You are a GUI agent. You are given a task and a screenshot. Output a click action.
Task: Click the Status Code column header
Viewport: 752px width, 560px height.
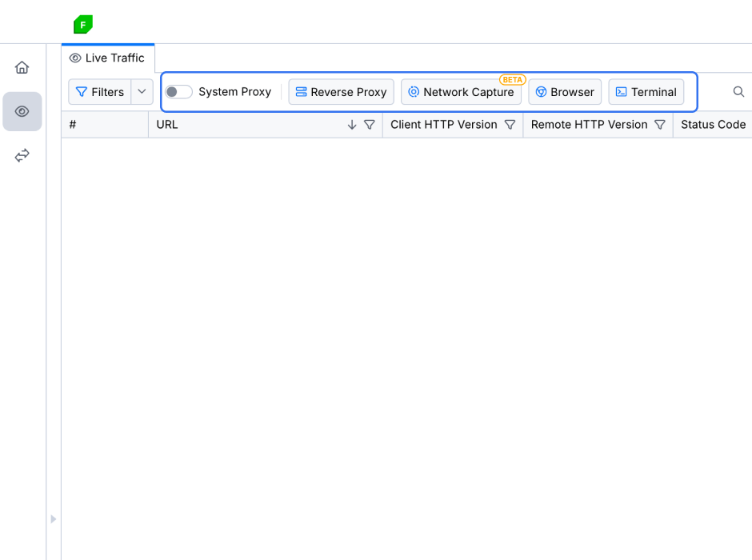click(711, 125)
